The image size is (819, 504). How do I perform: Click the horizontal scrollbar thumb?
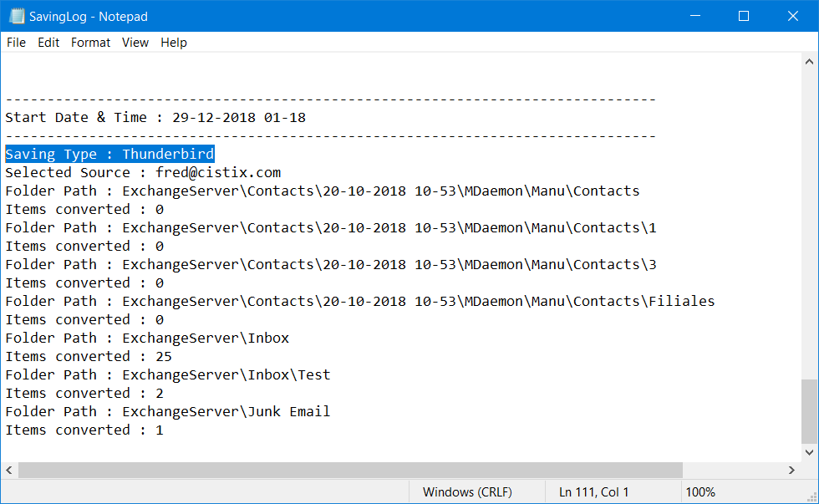[350, 470]
